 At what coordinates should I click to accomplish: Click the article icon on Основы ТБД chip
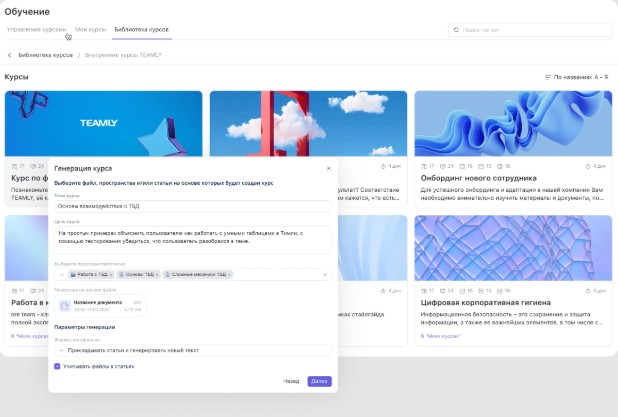(121, 275)
